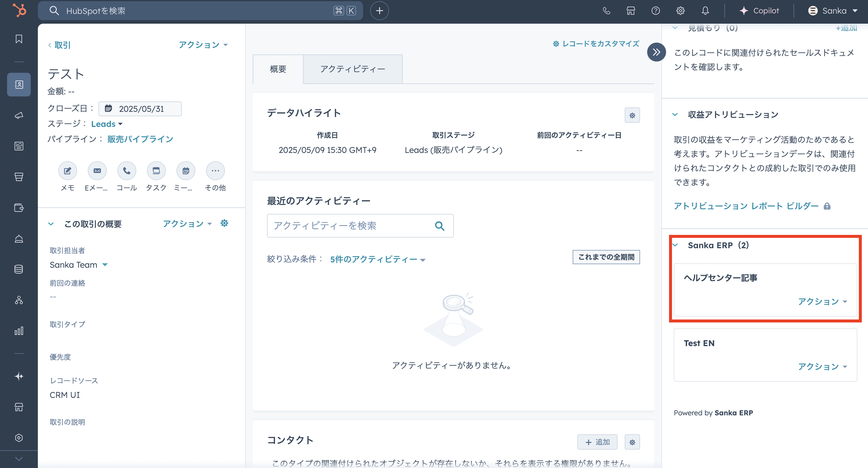This screenshot has height=468, width=868.
Task: Switch to the アクティビティー tab
Action: (353, 69)
